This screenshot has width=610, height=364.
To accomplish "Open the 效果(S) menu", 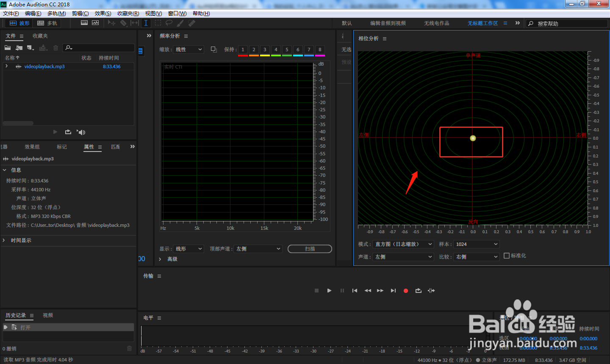I will pyautogui.click(x=103, y=14).
